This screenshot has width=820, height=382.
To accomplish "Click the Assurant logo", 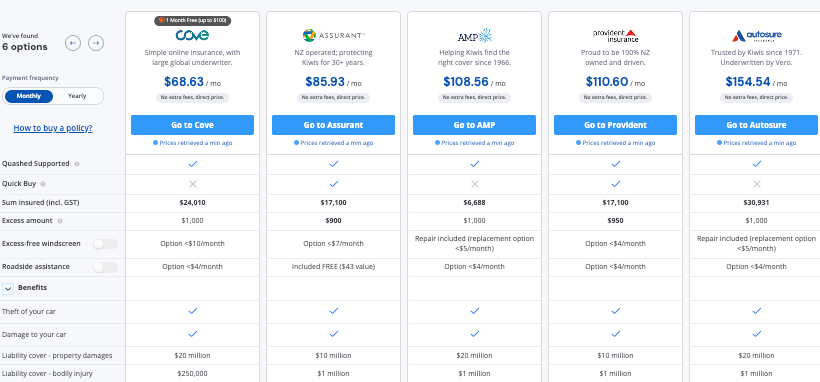I will pyautogui.click(x=334, y=35).
